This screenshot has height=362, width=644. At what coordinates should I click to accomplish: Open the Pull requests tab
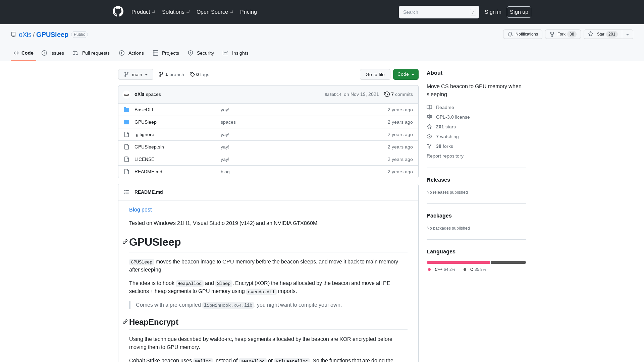tap(91, 53)
